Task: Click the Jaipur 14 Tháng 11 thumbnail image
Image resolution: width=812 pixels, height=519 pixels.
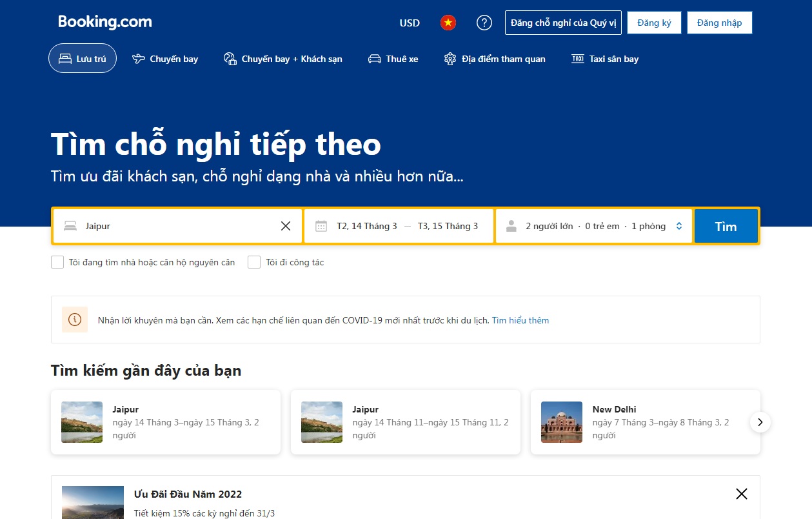Action: [x=322, y=422]
